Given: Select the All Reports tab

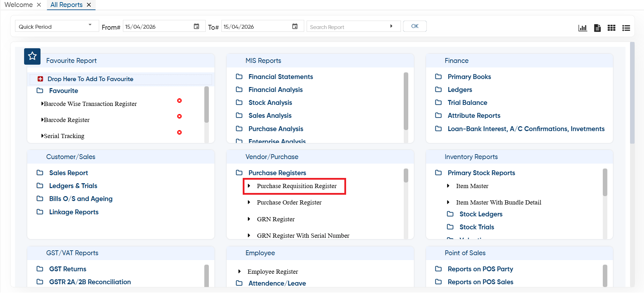Looking at the screenshot, I should (x=66, y=5).
